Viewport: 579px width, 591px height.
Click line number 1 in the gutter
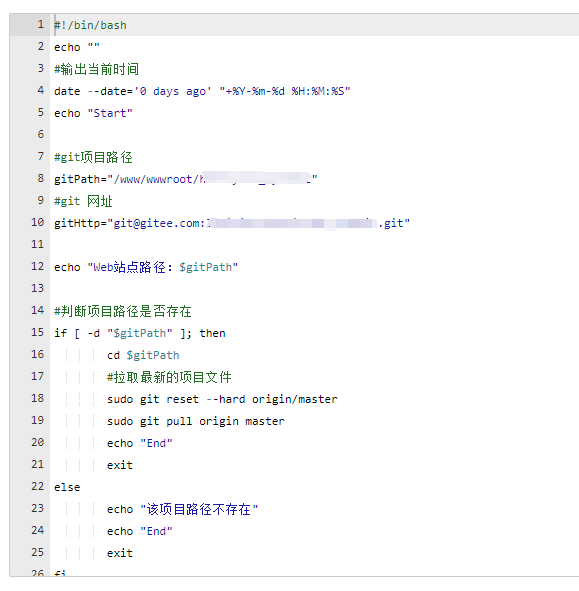[x=41, y=25]
